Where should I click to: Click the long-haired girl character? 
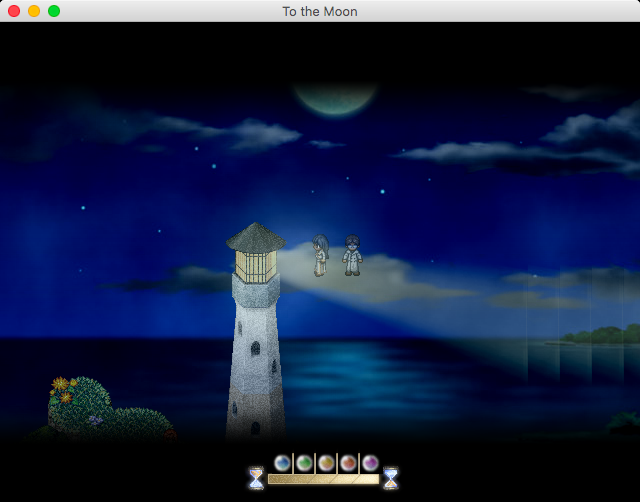pyautogui.click(x=320, y=255)
